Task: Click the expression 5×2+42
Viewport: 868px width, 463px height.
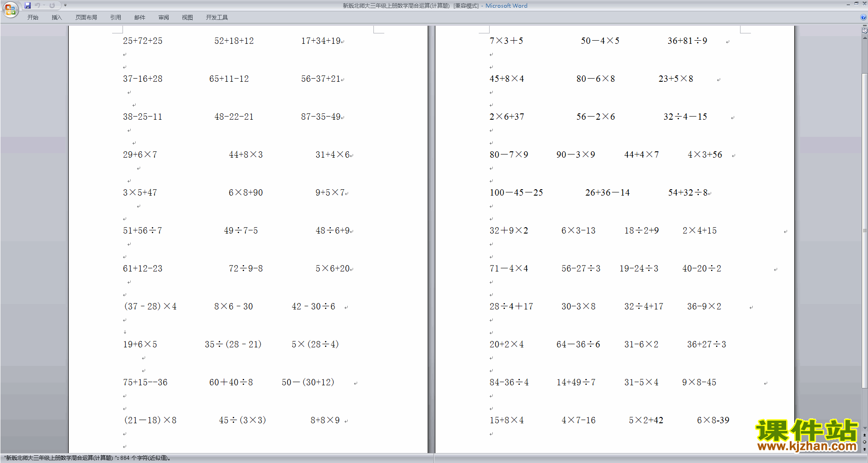Action: [646, 420]
